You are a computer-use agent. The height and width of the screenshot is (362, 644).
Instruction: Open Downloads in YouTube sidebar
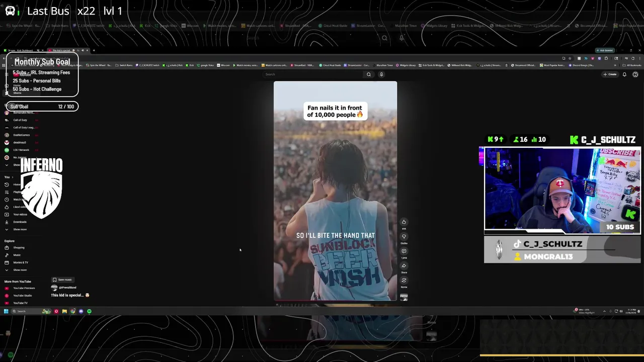[20, 222]
